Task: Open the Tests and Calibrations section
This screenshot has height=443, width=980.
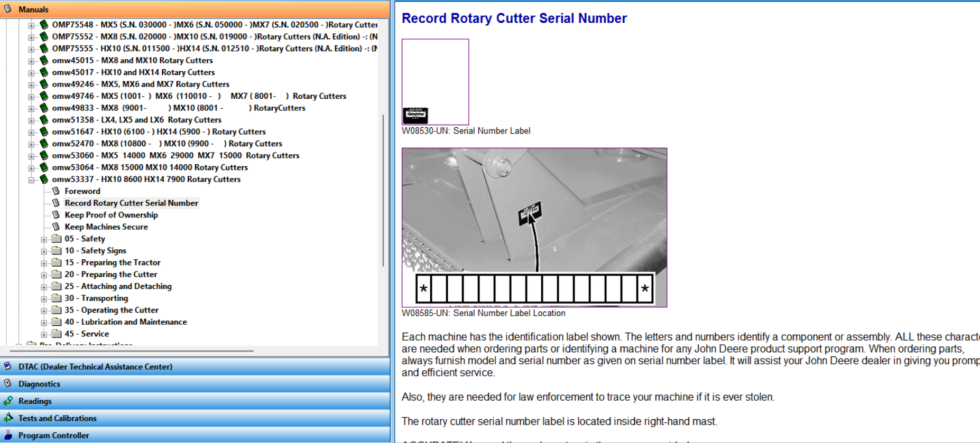Action: (x=195, y=418)
